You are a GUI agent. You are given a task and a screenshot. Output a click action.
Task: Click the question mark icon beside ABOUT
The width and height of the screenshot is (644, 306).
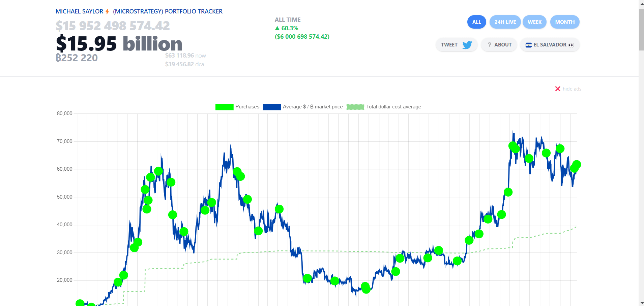pos(489,45)
